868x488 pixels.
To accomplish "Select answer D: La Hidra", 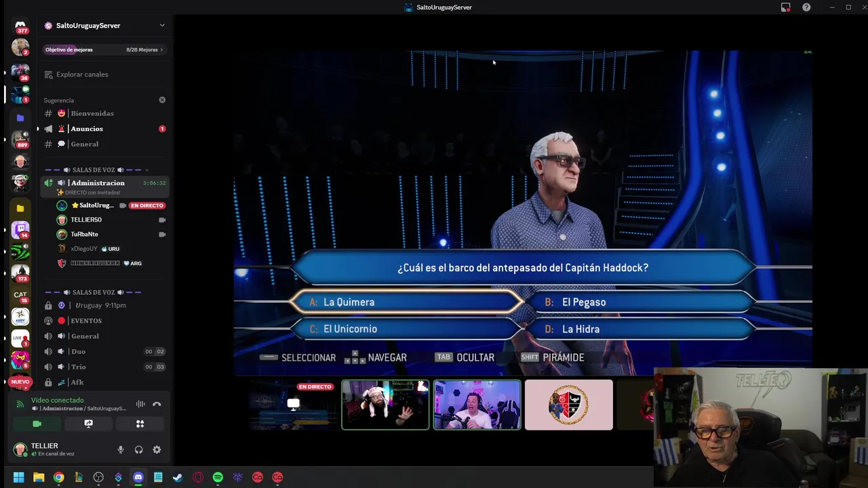I will coord(641,329).
